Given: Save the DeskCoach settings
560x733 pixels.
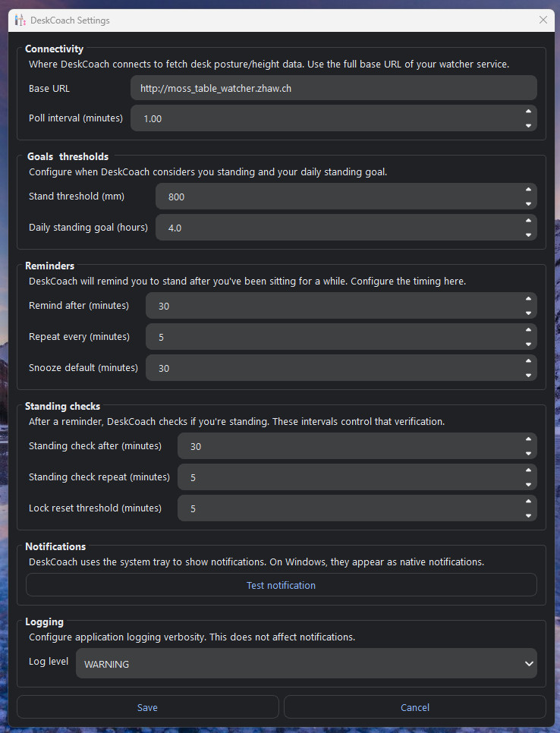Looking at the screenshot, I should tap(147, 707).
